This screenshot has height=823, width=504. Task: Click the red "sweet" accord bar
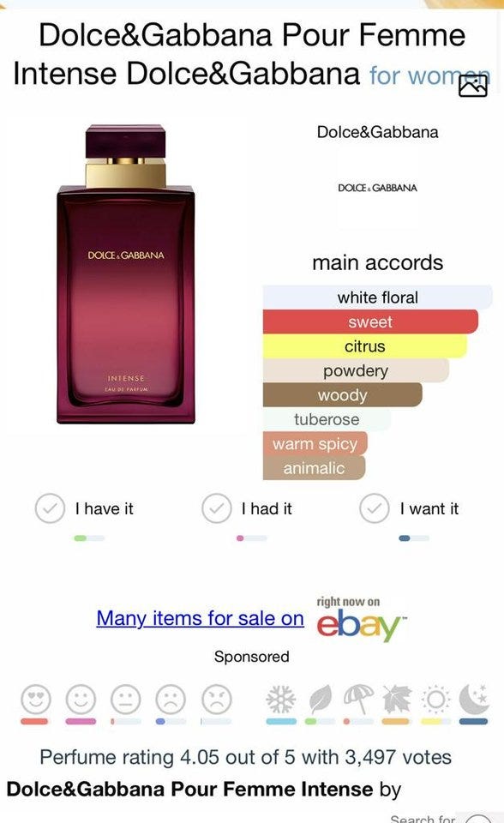click(370, 321)
